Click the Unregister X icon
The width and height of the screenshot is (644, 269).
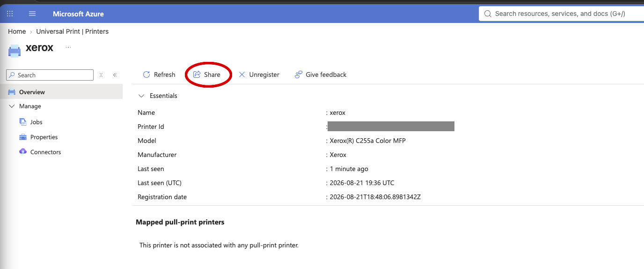coord(242,75)
